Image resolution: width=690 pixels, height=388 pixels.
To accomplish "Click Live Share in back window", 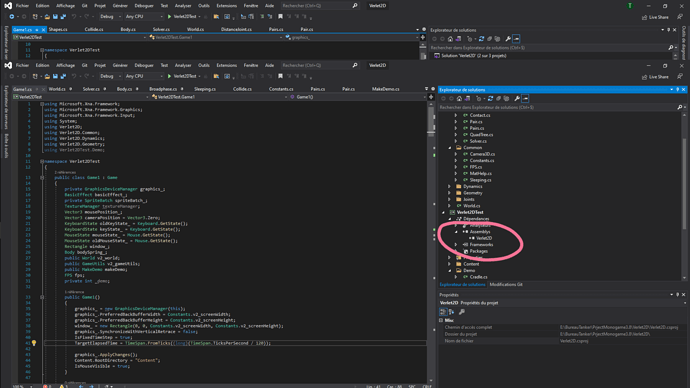I will (x=655, y=17).
